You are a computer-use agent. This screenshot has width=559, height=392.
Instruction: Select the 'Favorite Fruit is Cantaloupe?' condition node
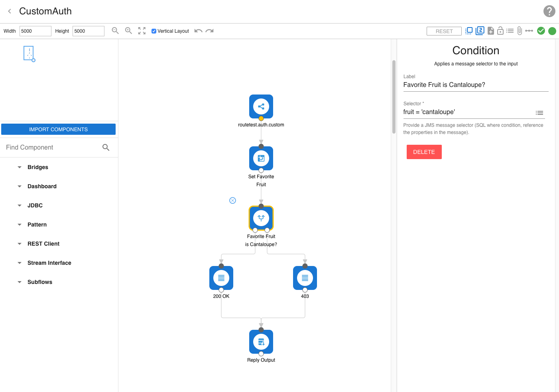pyautogui.click(x=261, y=218)
